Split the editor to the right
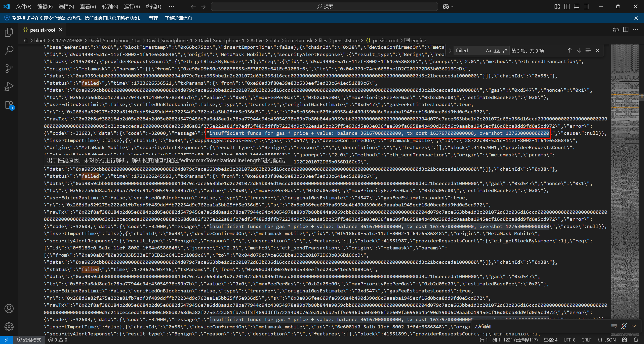The width and height of the screenshot is (644, 344). (626, 30)
